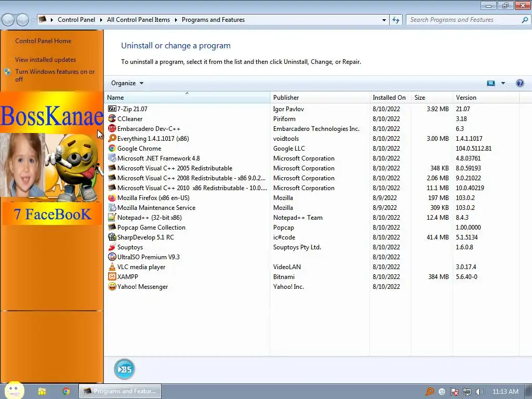Image resolution: width=532 pixels, height=399 pixels.
Task: Open the taskbar file explorer icon
Action: (42, 391)
